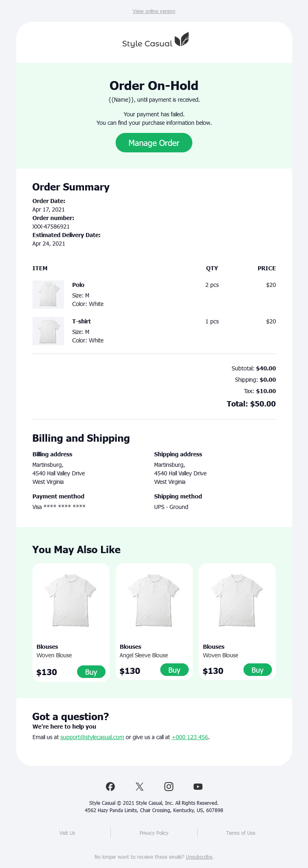The image size is (308, 868).
Task: Open the Facebook social icon
Action: pos(110,787)
